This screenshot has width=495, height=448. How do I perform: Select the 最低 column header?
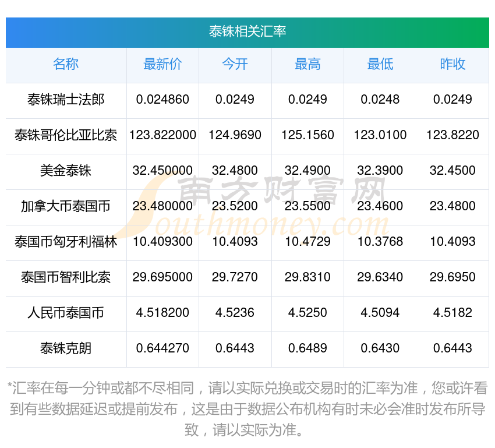(x=380, y=64)
